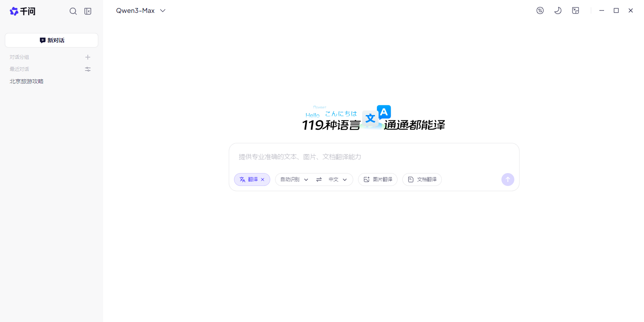The width and height of the screenshot is (644, 322).
Task: Click the translation text input field
Action: coord(374,157)
